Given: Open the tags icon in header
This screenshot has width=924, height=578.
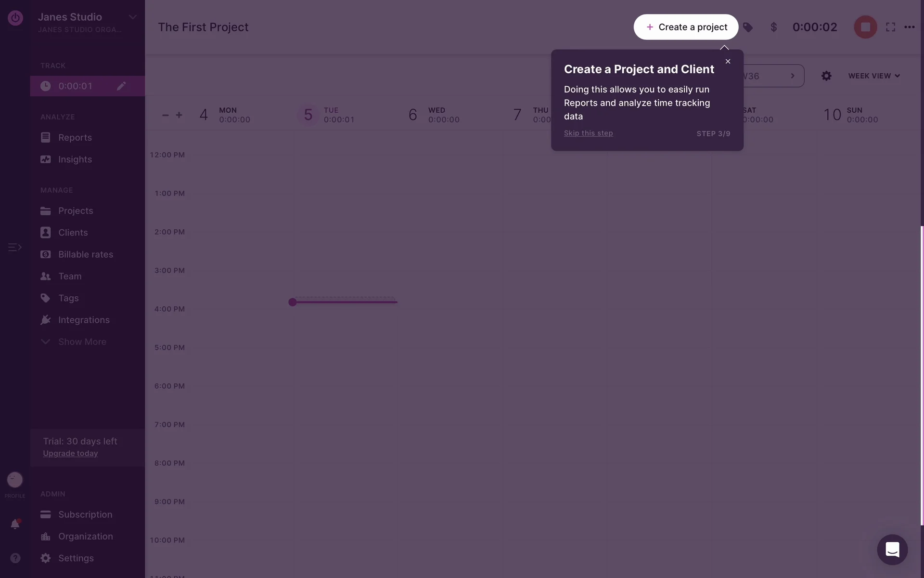Looking at the screenshot, I should point(747,27).
